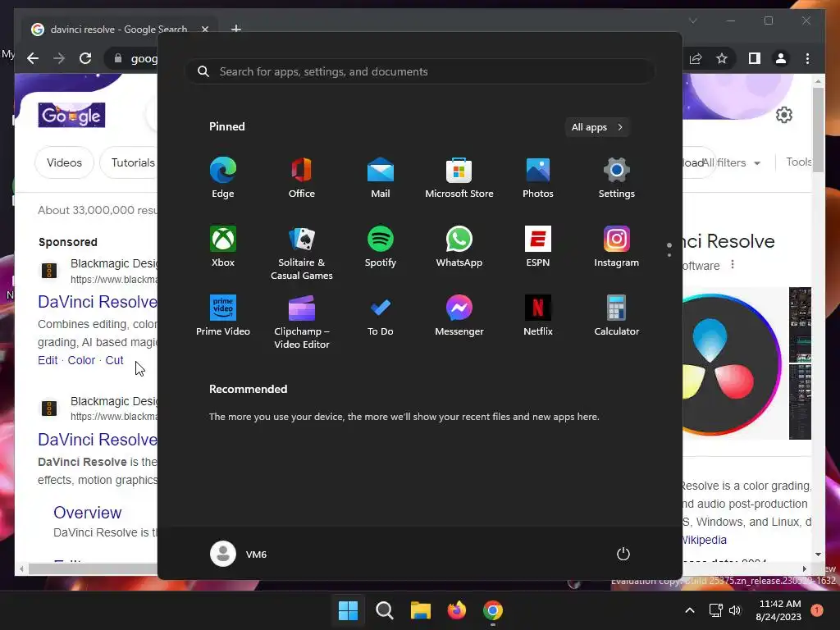The image size is (840, 630).
Task: Open the Overview link under DaVinci Resolve
Action: 87,513
